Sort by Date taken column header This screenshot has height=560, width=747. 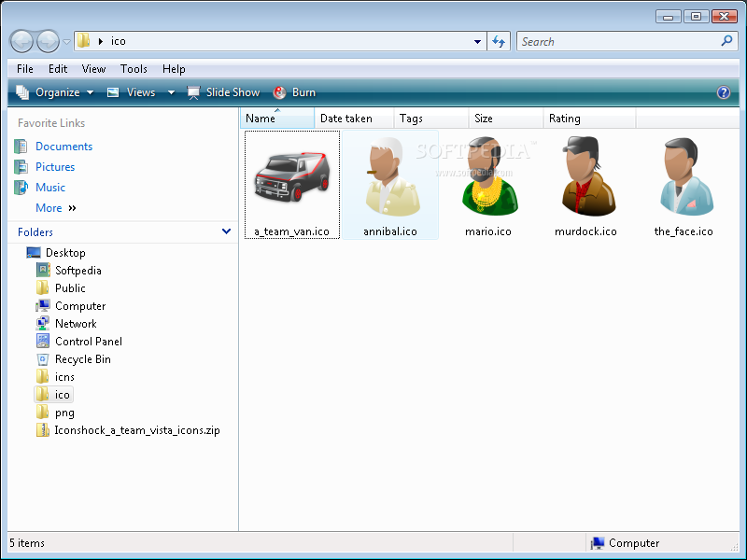click(354, 119)
